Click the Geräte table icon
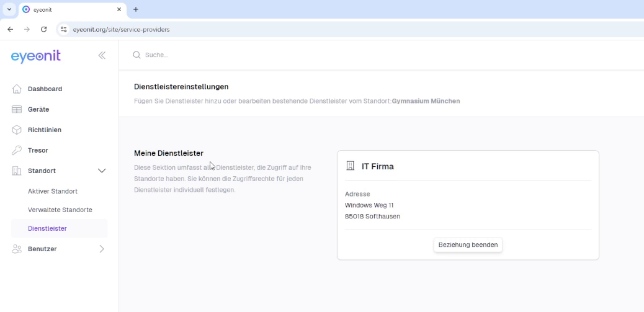 (17, 109)
